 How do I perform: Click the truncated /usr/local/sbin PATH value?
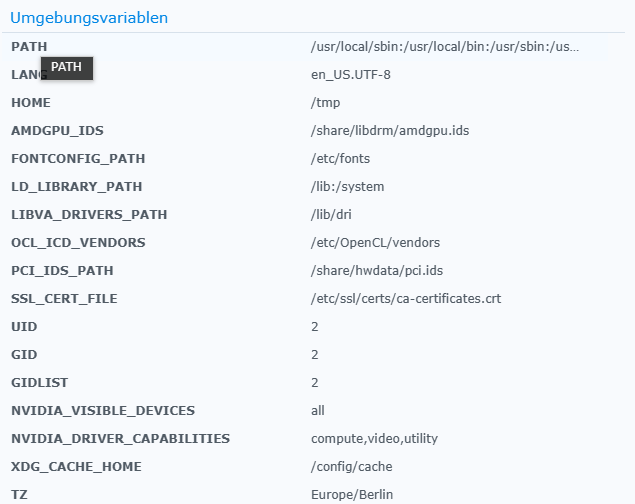tap(445, 47)
